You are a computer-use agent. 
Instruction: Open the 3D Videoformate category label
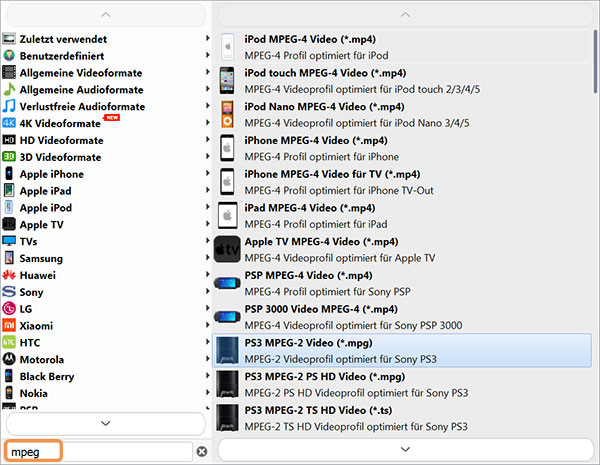tap(60, 157)
